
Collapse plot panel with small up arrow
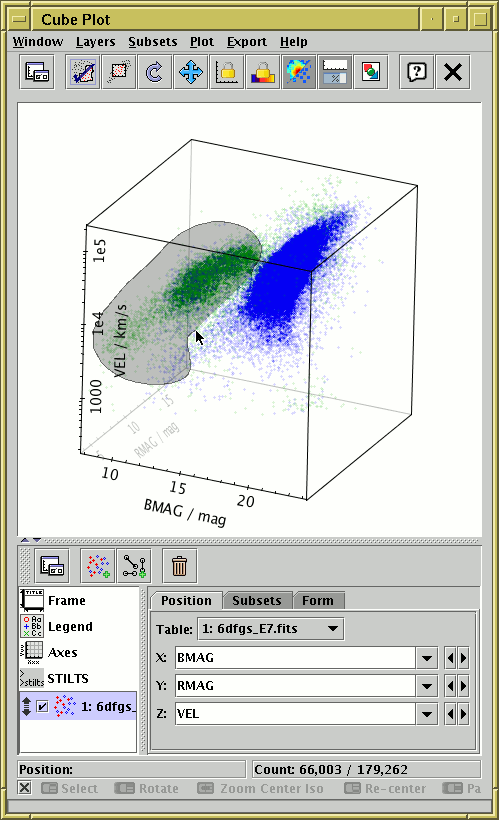[x=25, y=540]
